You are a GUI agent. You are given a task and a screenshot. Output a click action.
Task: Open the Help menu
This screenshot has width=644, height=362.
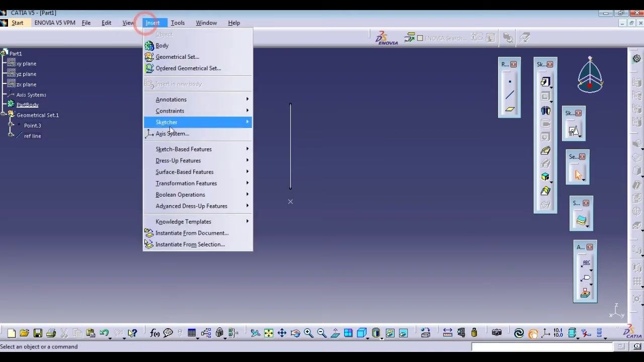(234, 23)
